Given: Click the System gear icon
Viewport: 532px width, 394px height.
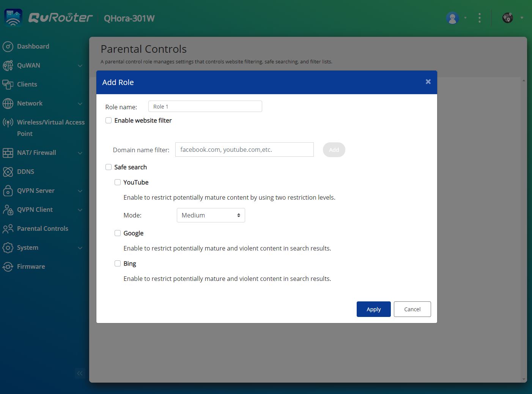Looking at the screenshot, I should (x=8, y=247).
